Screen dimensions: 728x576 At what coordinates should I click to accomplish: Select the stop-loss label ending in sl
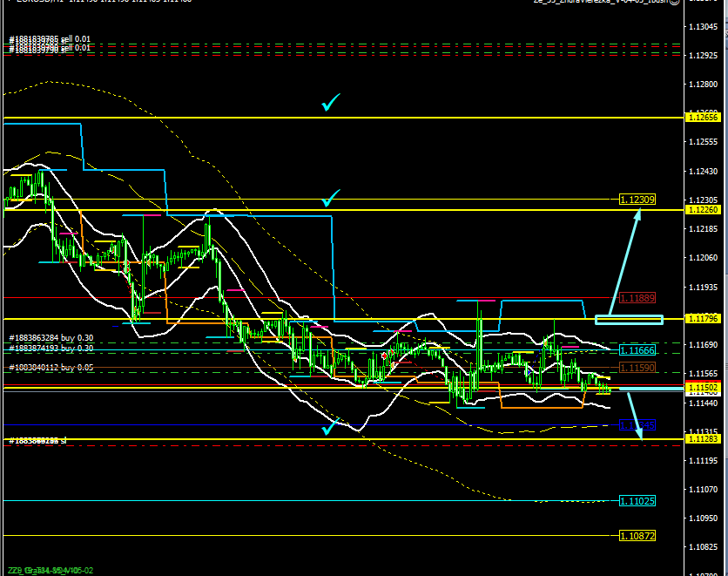[x=37, y=440]
